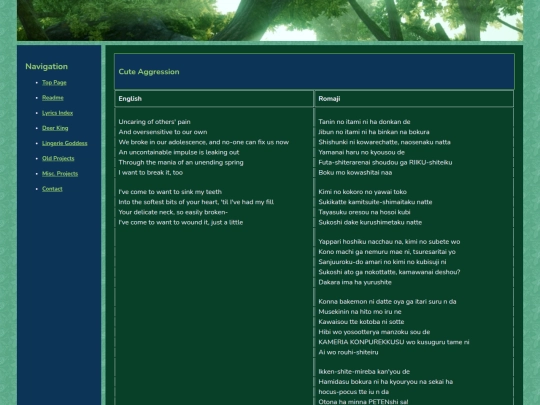Select the English column header

tap(130, 99)
